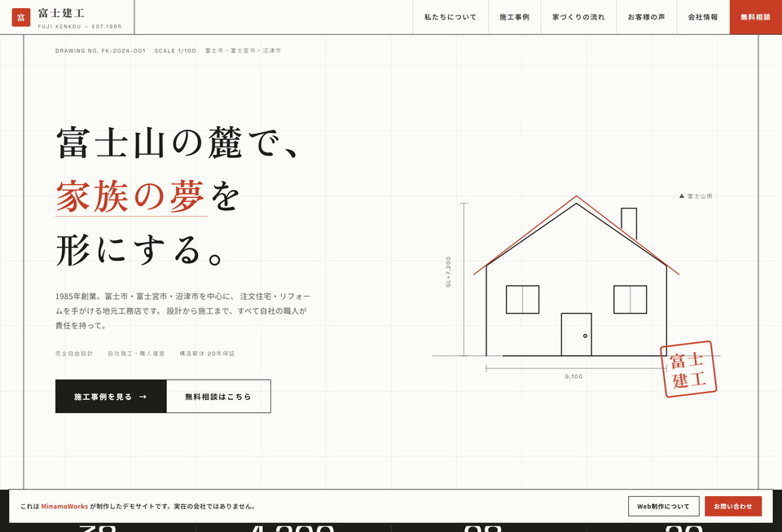Click the FUJI KENKOU — EST.1985 subtitle

(x=80, y=26)
